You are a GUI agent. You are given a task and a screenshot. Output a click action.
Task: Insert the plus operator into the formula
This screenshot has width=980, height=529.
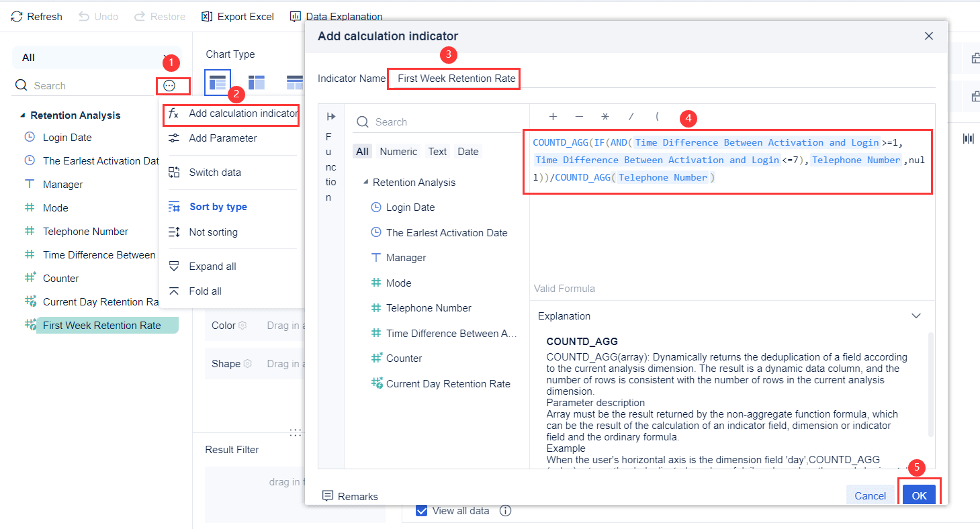552,117
